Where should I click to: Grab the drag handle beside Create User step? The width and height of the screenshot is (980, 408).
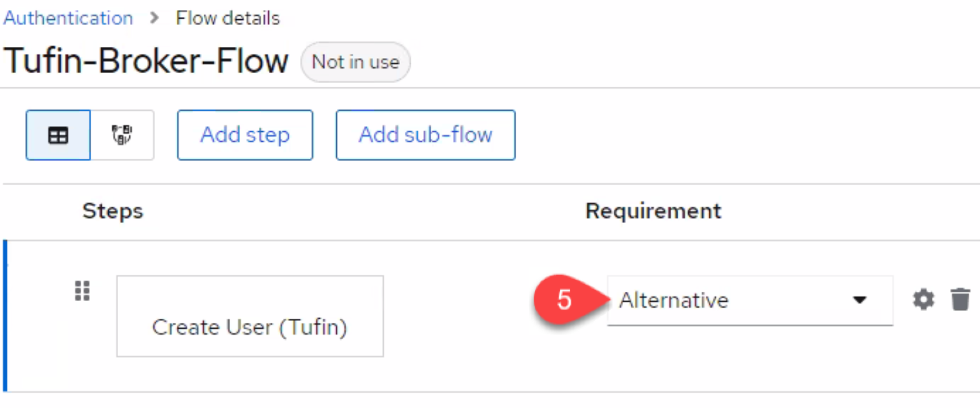(x=82, y=291)
